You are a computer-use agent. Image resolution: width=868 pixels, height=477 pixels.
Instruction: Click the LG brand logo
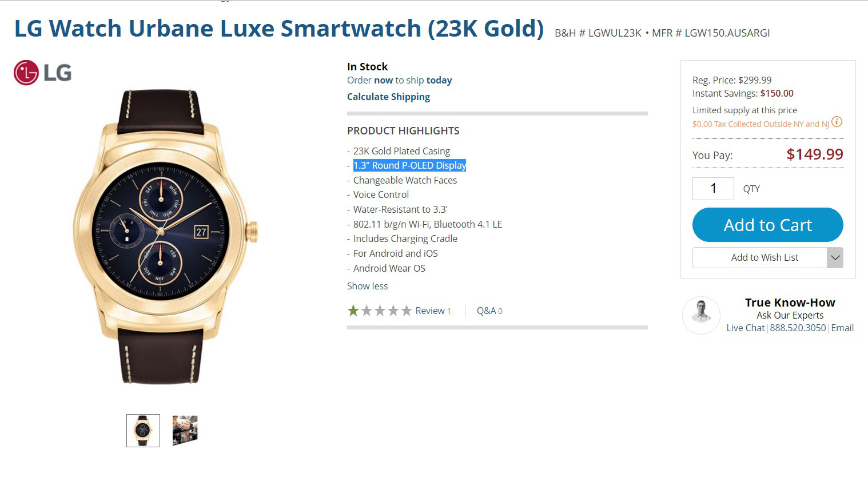[43, 73]
